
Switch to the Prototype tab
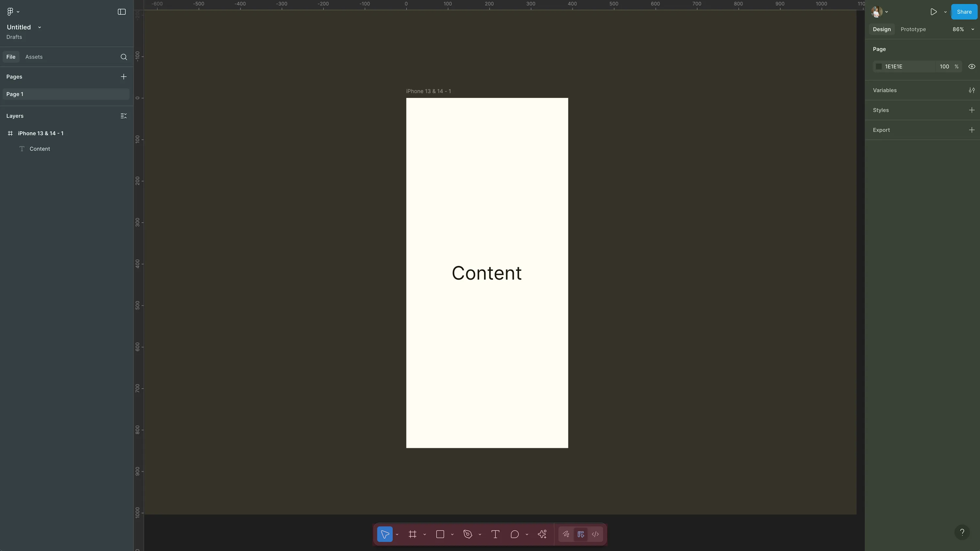point(913,29)
